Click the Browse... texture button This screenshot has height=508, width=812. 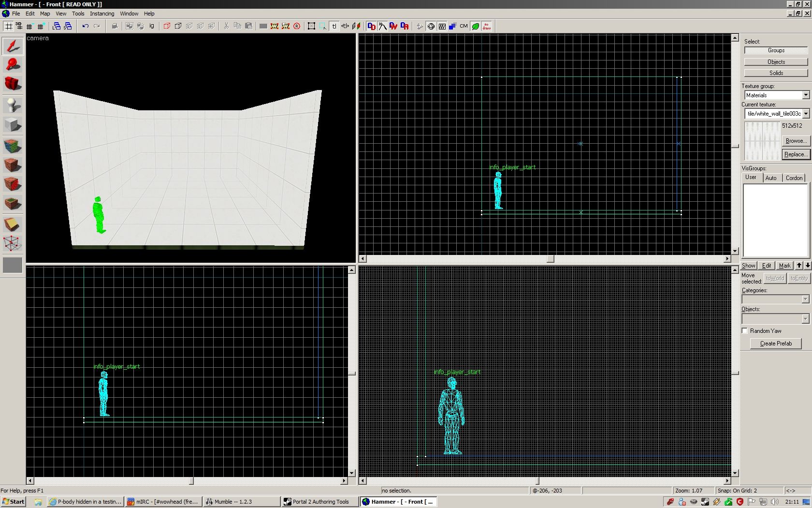795,141
